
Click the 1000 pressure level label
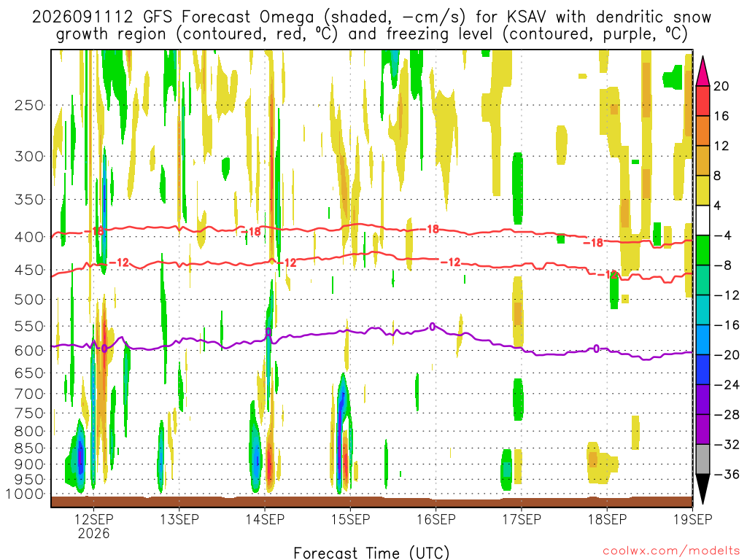(x=26, y=494)
